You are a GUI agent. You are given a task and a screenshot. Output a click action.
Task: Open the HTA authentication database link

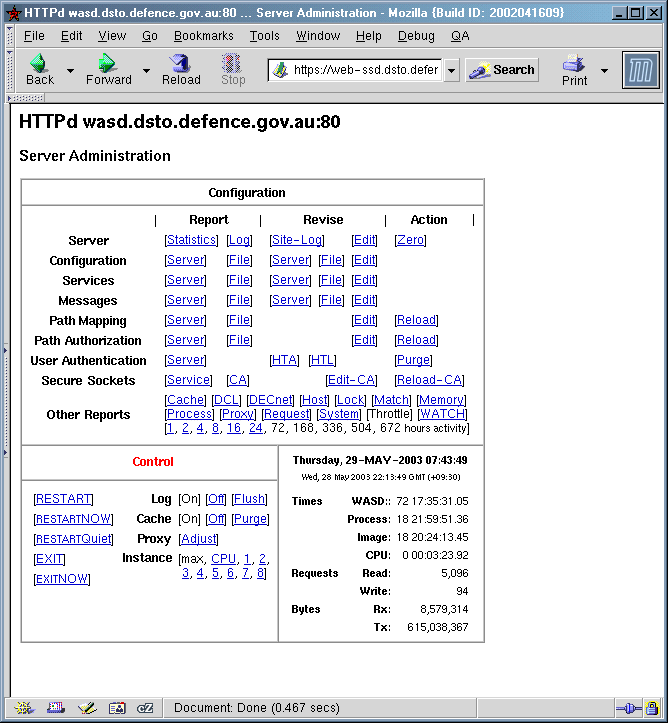pyautogui.click(x=284, y=360)
